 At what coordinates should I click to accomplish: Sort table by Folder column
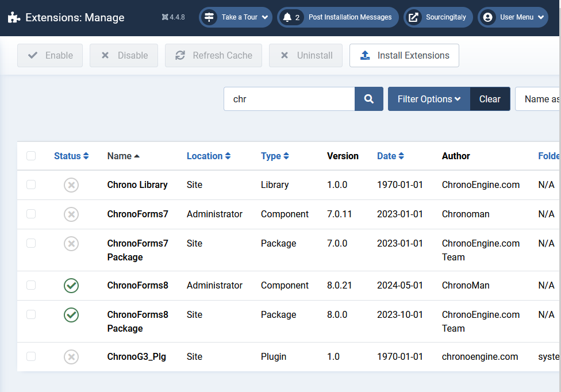tap(549, 156)
